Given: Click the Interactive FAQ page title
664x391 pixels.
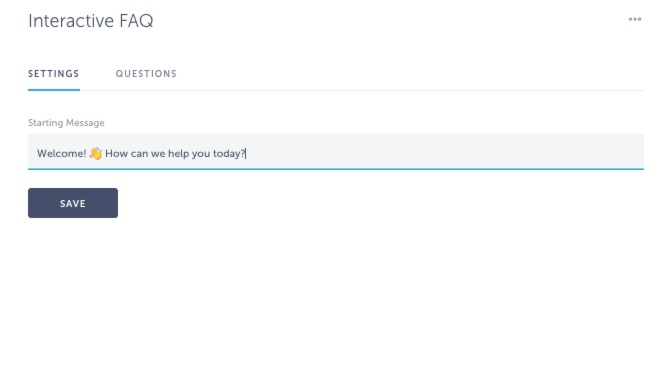Looking at the screenshot, I should (x=91, y=21).
